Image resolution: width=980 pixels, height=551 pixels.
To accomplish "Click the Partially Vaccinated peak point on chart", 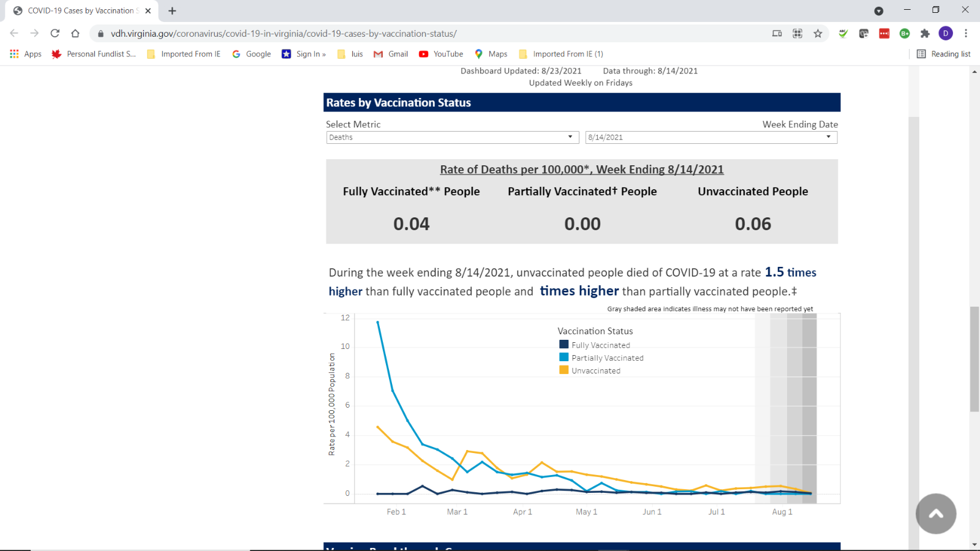I will (377, 322).
